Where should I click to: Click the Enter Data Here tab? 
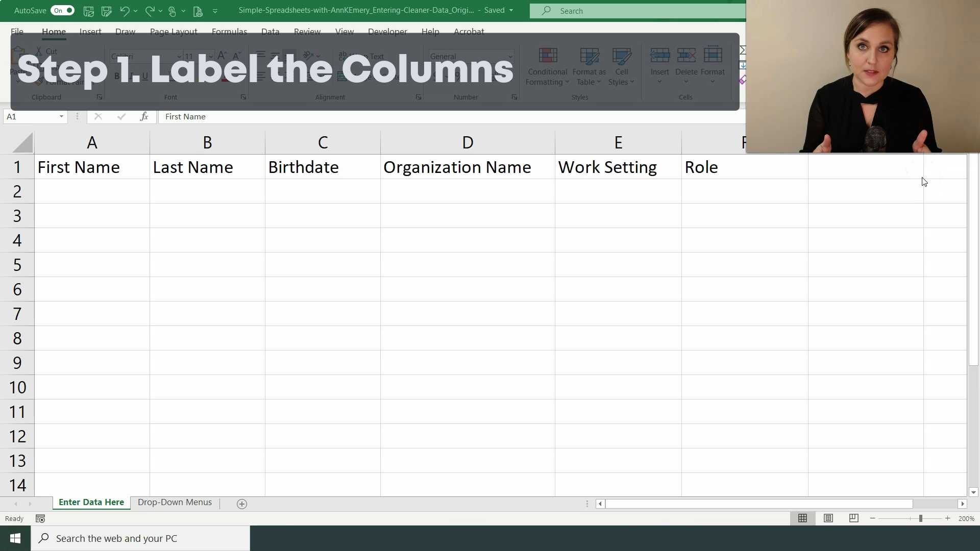91,503
